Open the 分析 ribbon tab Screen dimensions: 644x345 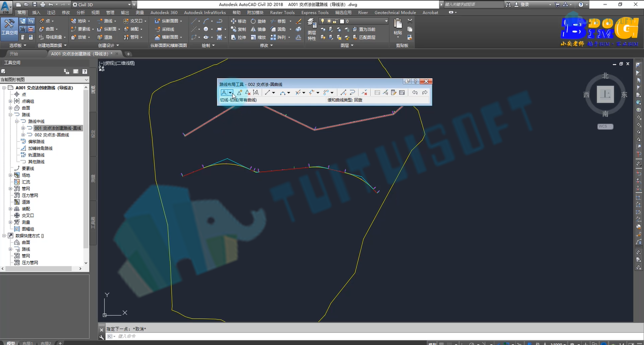(80, 12)
